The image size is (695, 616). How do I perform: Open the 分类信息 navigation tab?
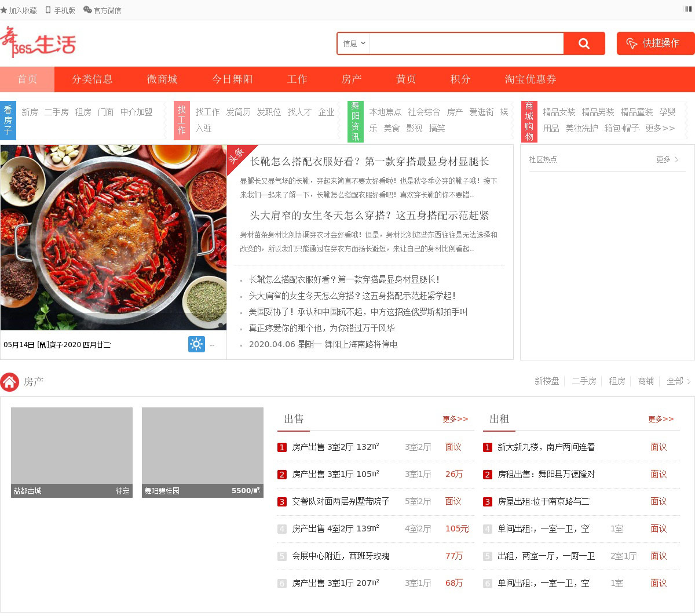[92, 79]
